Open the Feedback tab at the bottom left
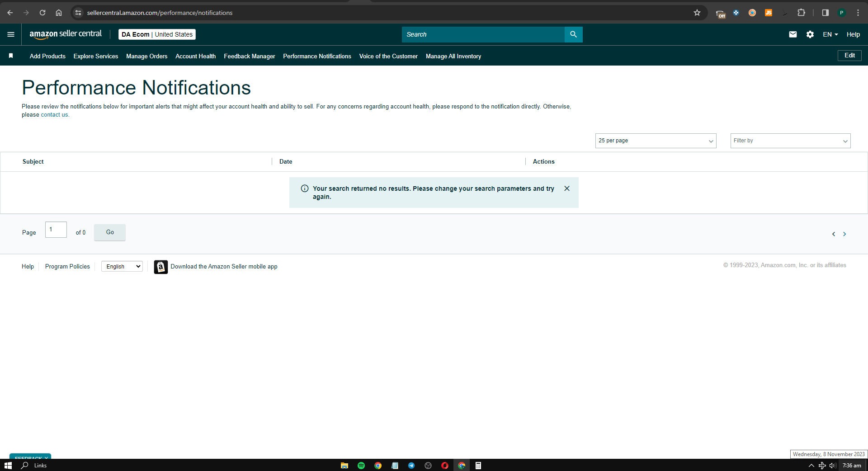 [30, 457]
